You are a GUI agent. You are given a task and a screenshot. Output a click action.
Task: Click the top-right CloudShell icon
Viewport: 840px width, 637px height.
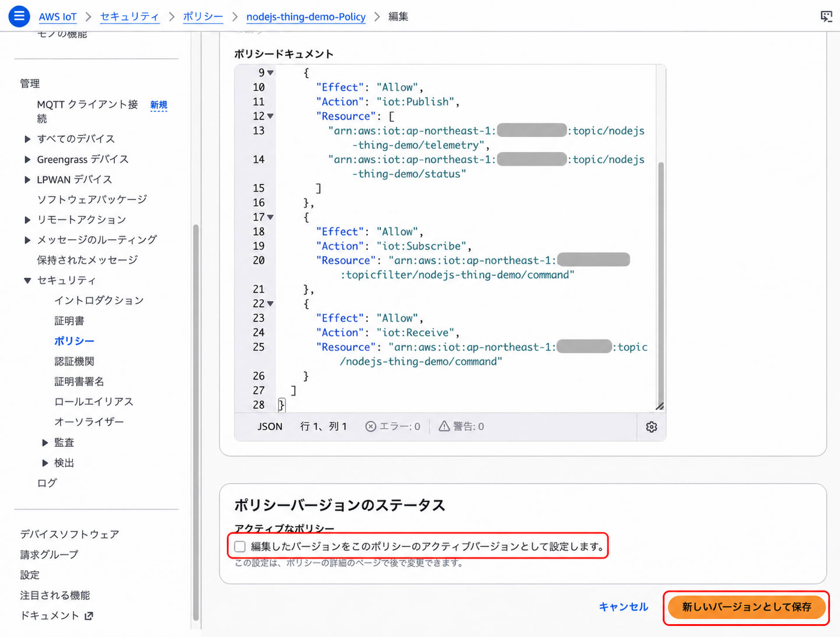pos(827,16)
